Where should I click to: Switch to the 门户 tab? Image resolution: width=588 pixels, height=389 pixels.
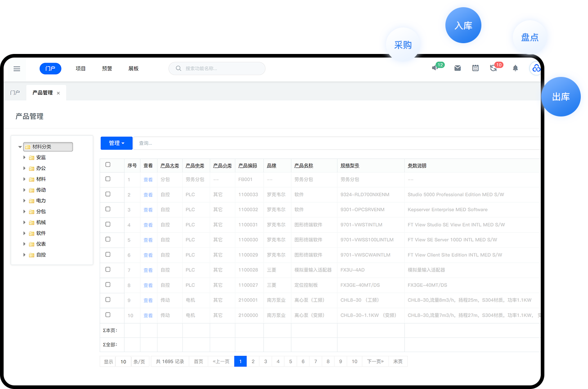(x=15, y=93)
